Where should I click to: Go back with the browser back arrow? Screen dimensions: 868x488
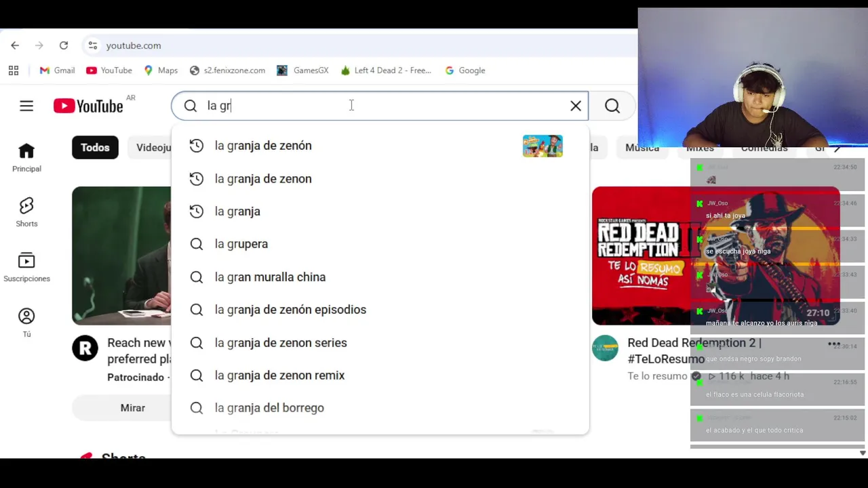[15, 45]
